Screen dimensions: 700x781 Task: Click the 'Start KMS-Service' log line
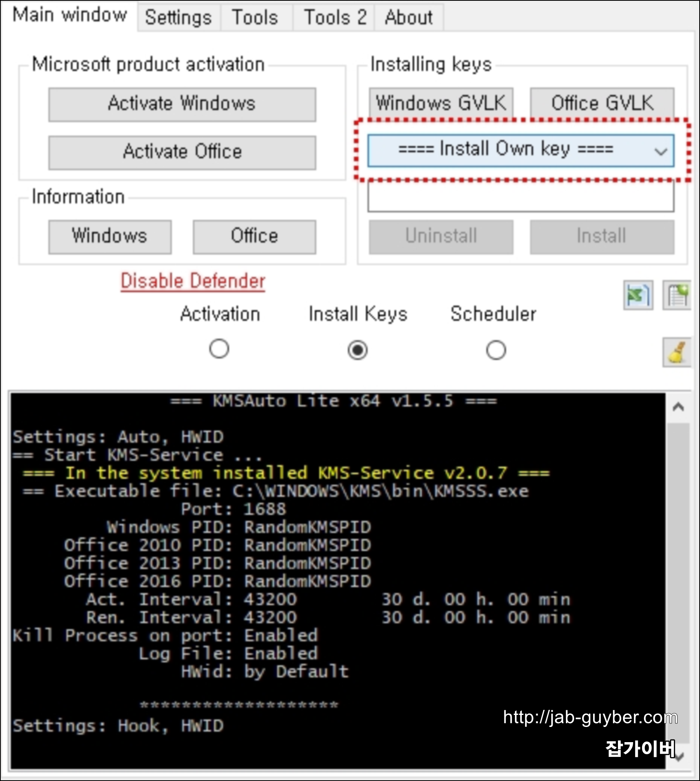(x=137, y=455)
